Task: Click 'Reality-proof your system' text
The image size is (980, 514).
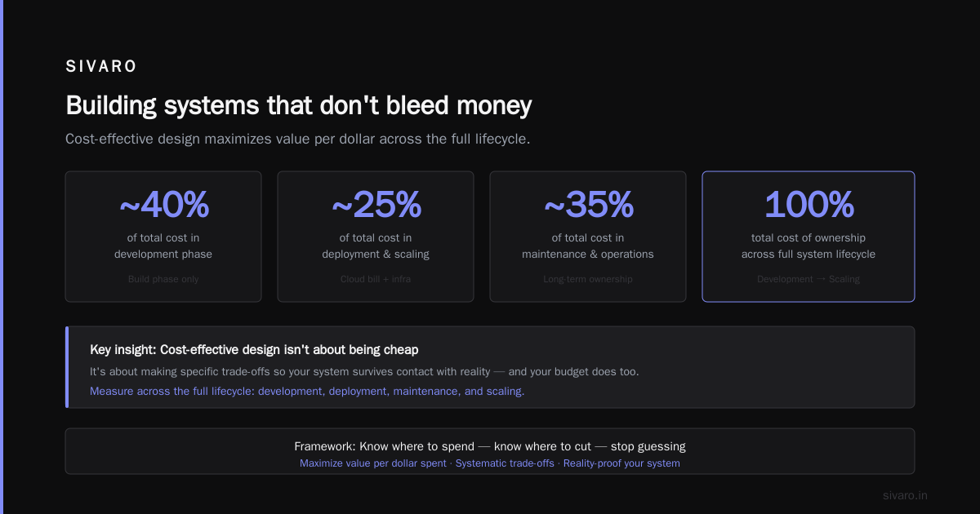Action: pos(621,463)
